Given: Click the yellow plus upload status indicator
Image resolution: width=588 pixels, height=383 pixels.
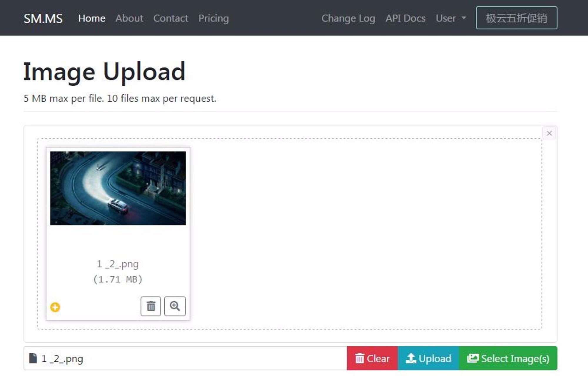Looking at the screenshot, I should (x=55, y=307).
